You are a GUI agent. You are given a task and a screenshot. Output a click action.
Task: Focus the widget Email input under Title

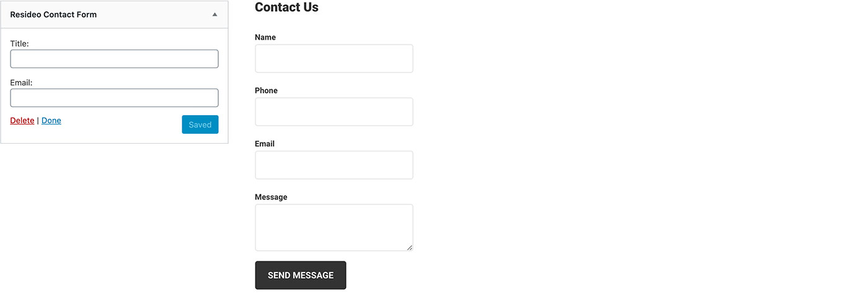pos(114,98)
